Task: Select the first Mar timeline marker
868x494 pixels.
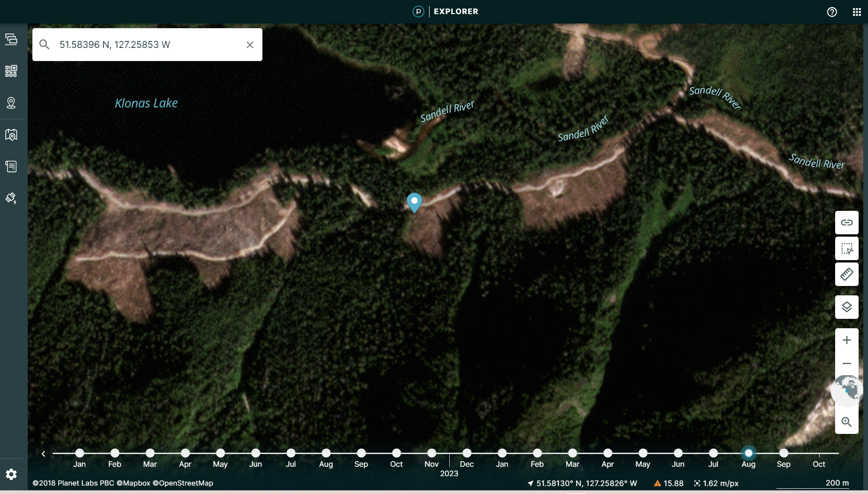Action: [150, 453]
